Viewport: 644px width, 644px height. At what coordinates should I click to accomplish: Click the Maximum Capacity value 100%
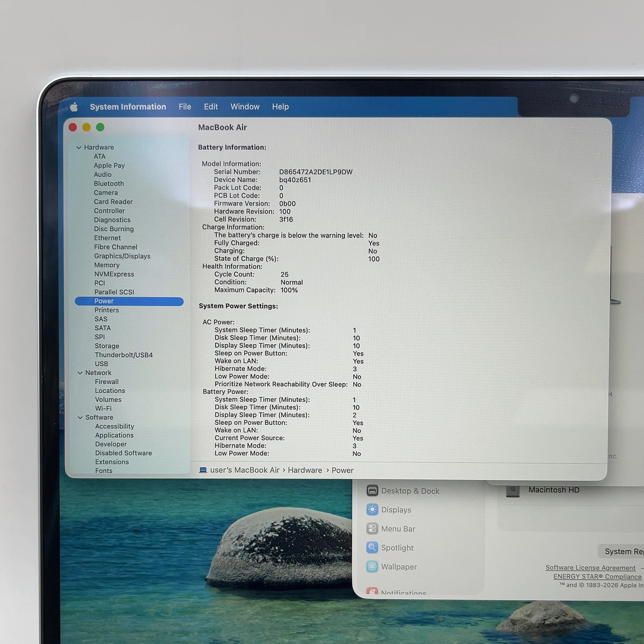(289, 290)
